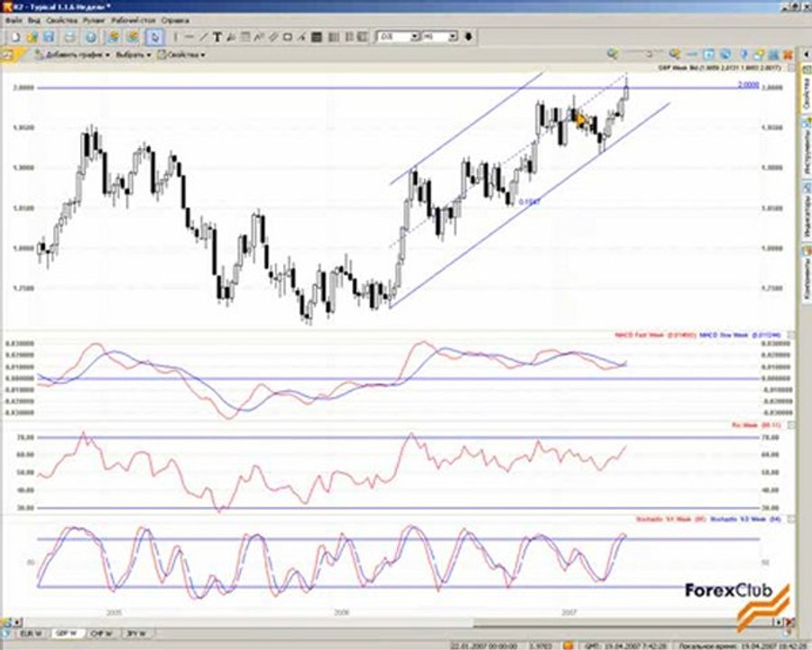This screenshot has height=650, width=812.
Task: Collapse the right side panel arrow
Action: click(x=807, y=54)
